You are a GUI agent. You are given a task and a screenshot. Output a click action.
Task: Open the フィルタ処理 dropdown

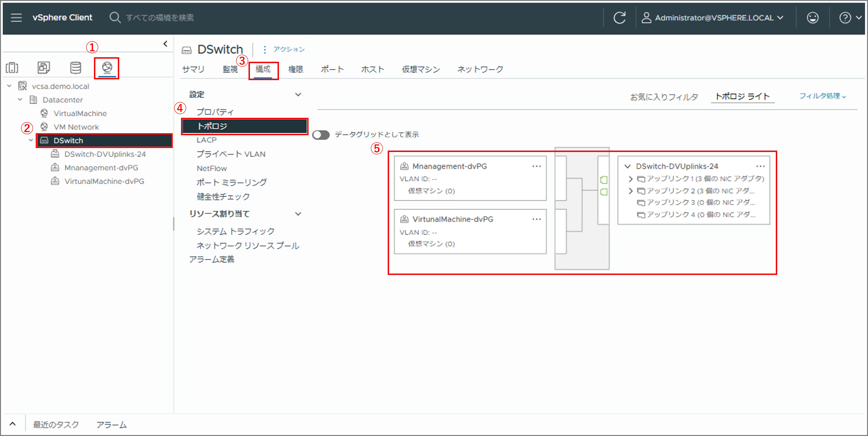pyautogui.click(x=823, y=96)
